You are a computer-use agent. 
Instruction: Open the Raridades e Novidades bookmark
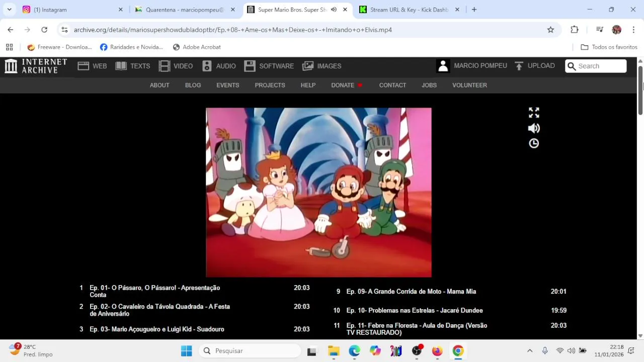point(131,47)
